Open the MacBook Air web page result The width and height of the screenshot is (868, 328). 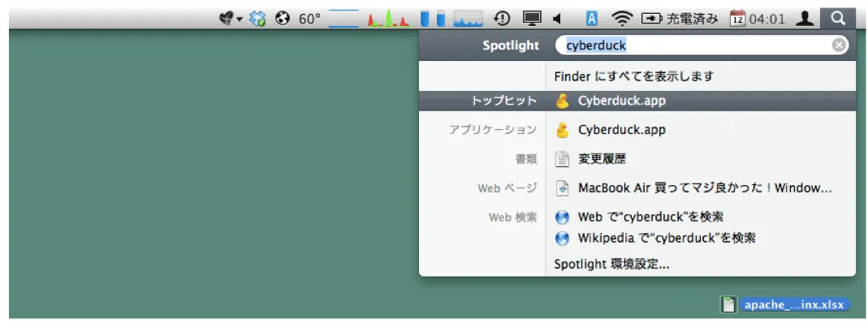click(703, 188)
